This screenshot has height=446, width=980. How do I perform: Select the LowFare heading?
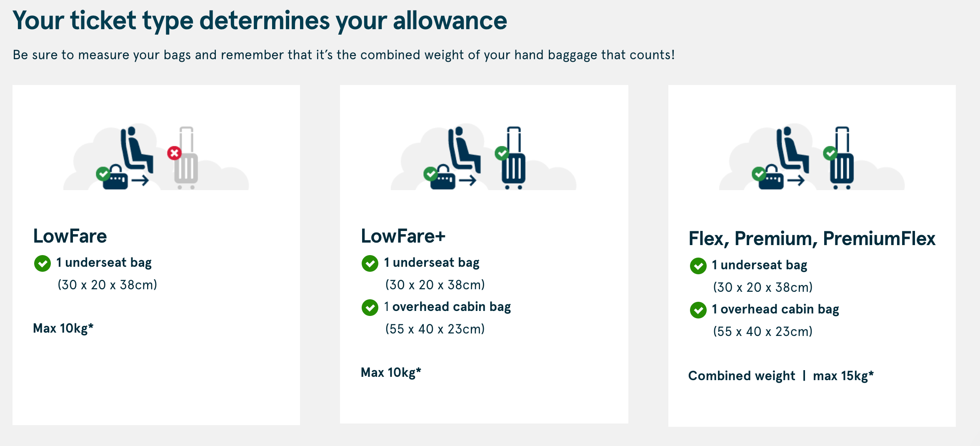(70, 236)
